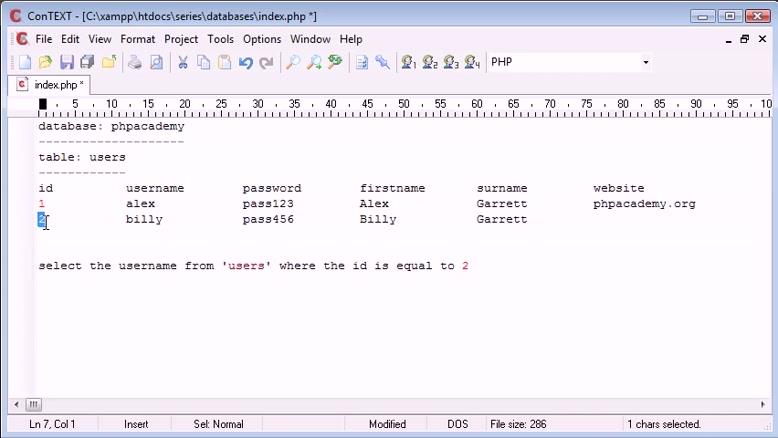Open Find with the magnifier icon
This screenshot has width=778, height=438.
coord(293,63)
